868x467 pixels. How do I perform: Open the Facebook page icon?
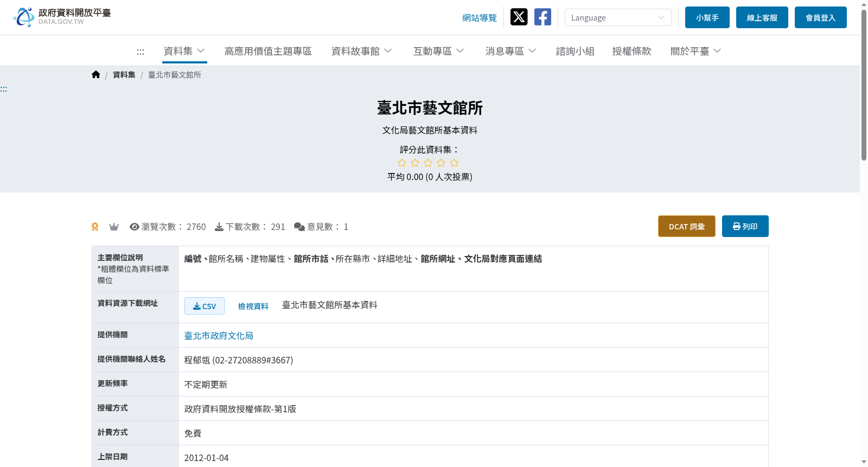click(x=542, y=17)
